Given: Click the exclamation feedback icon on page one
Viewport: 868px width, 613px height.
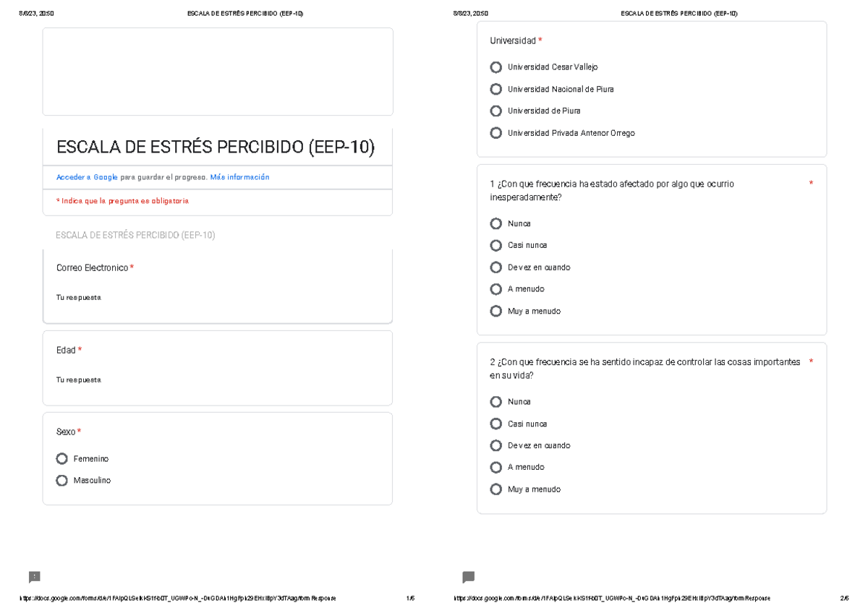Looking at the screenshot, I should (34, 577).
